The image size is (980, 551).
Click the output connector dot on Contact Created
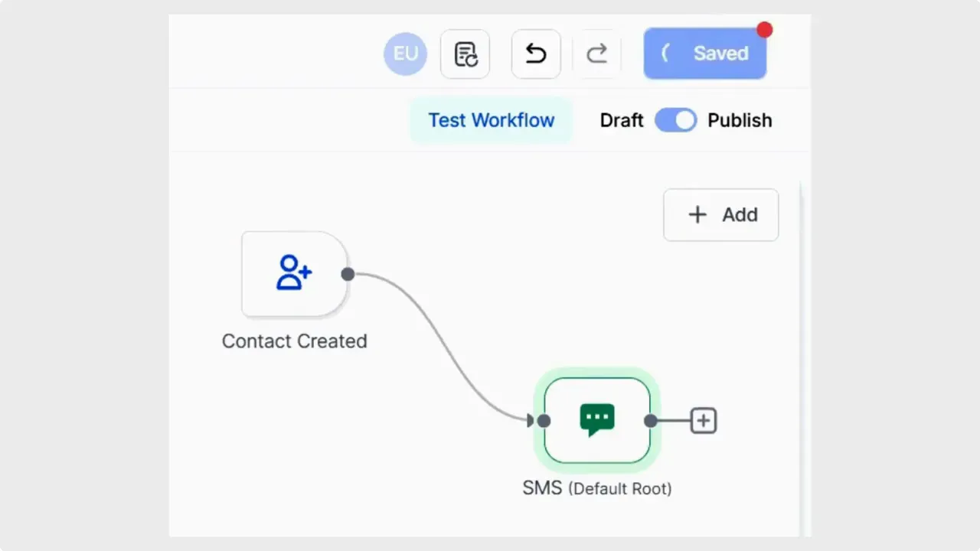pos(348,274)
